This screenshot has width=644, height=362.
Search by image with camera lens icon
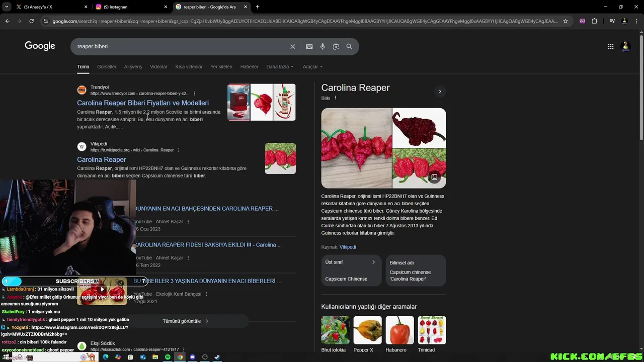click(336, 46)
